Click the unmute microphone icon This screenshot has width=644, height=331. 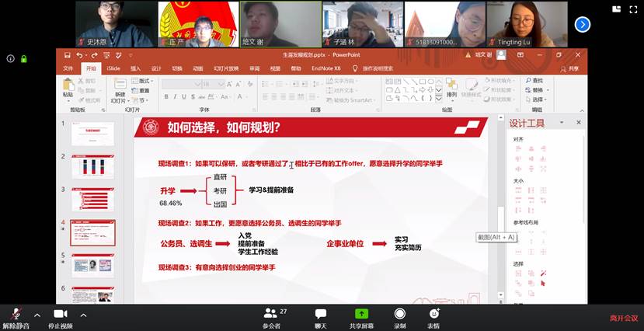(x=16, y=312)
